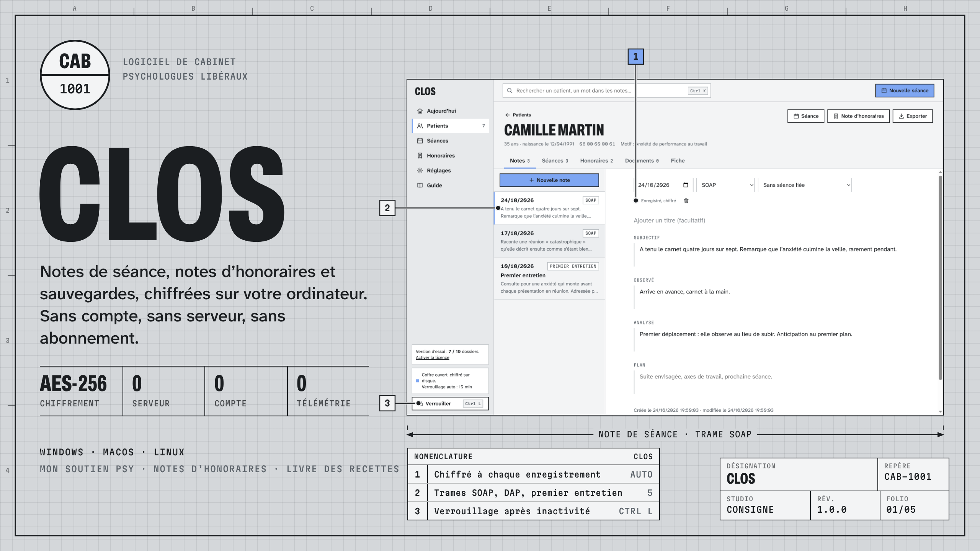Open the 24/10/2026 SOAP note
Image resolution: width=980 pixels, height=551 pixels.
point(549,208)
